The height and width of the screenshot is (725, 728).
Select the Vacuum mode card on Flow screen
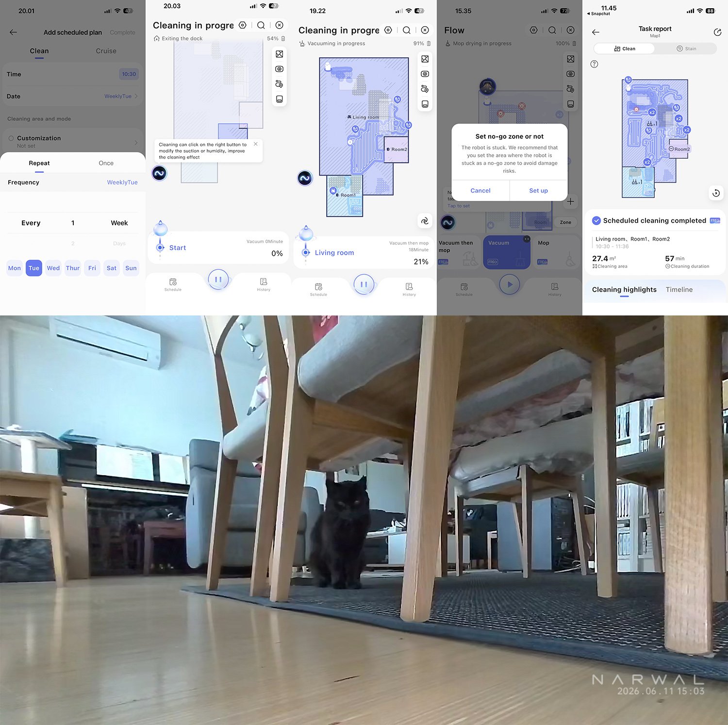[x=507, y=252]
